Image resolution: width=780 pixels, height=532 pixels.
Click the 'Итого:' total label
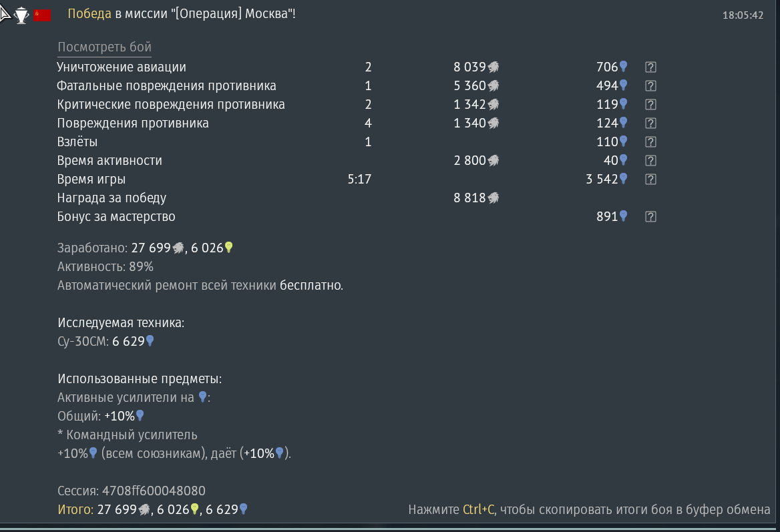[75, 509]
